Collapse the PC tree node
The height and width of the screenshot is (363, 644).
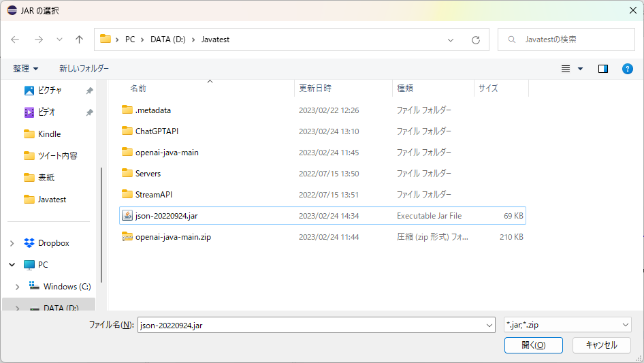[x=12, y=265]
